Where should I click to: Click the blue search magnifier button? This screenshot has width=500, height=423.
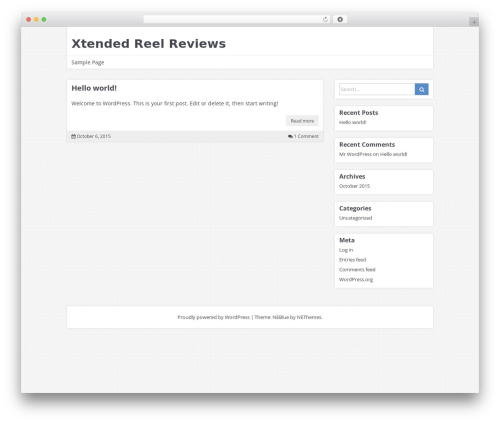click(421, 89)
